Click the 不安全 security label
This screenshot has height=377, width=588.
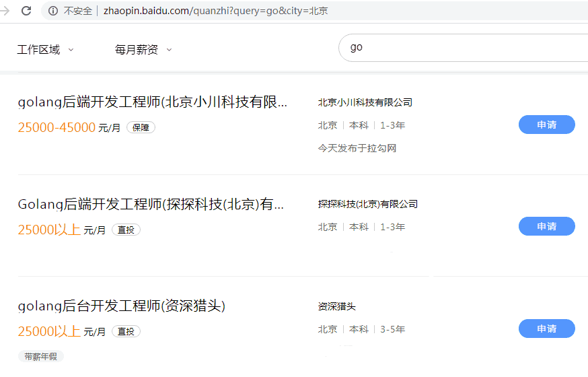77,11
